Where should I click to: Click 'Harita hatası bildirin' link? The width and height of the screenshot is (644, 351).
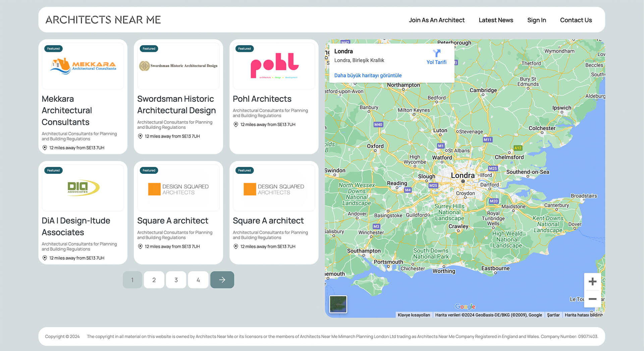(584, 315)
